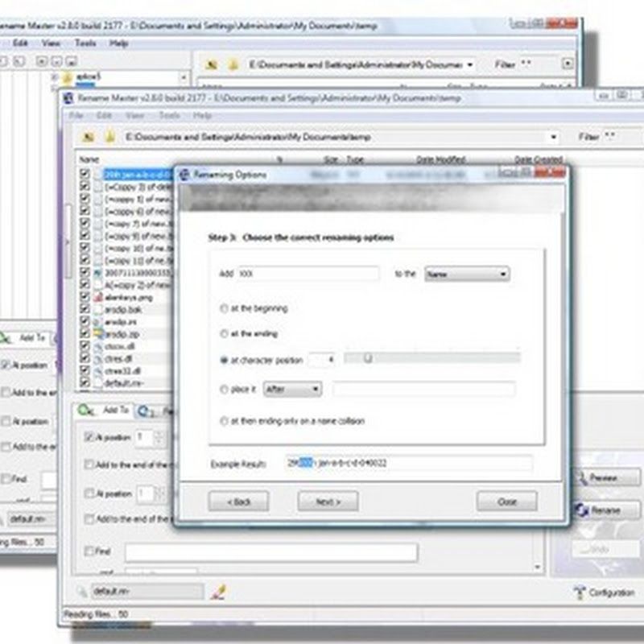
Task: Click the tree scroll arrow beside aplow5 in the back window
Action: 184,76
